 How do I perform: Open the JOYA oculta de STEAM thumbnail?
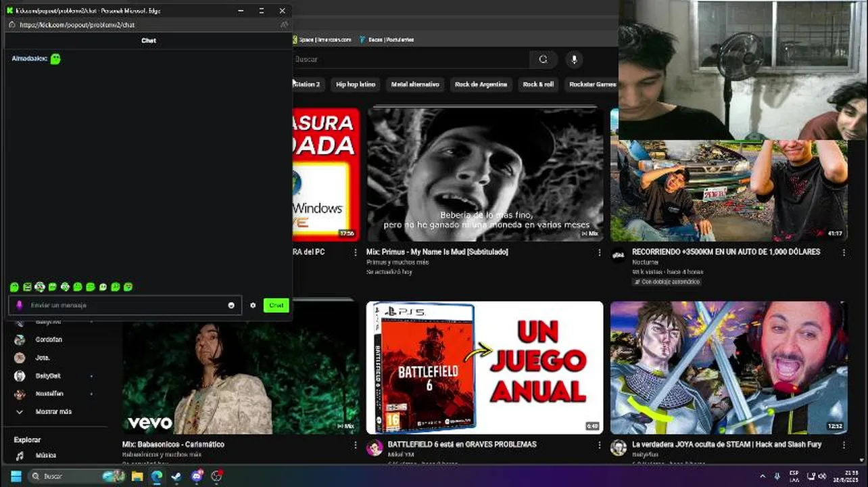729,367
